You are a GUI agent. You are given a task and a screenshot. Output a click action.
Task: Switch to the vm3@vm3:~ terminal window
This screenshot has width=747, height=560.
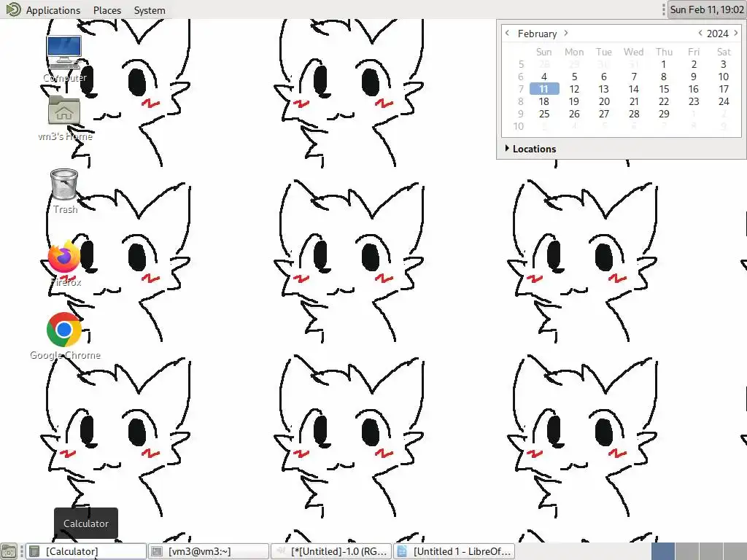pyautogui.click(x=208, y=551)
